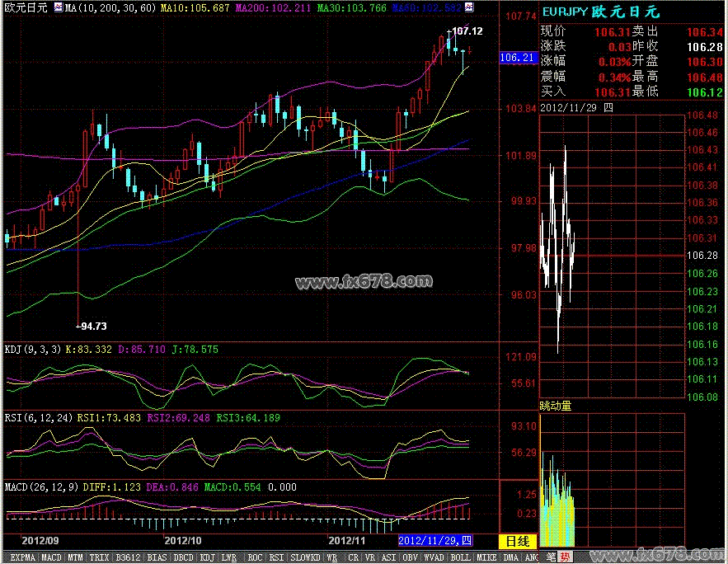The height and width of the screenshot is (564, 728).
Task: Switch to the EXPMA indicator tab
Action: point(22,557)
